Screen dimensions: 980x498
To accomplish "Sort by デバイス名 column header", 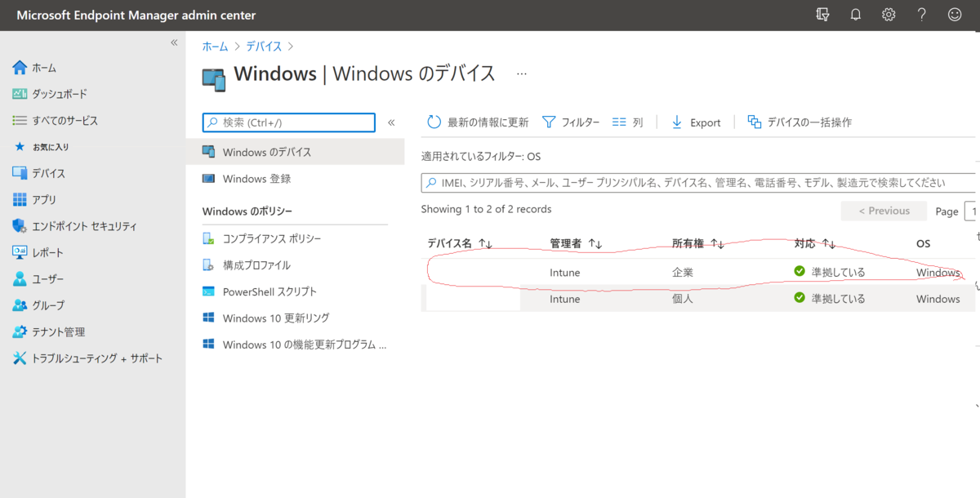I will [460, 243].
